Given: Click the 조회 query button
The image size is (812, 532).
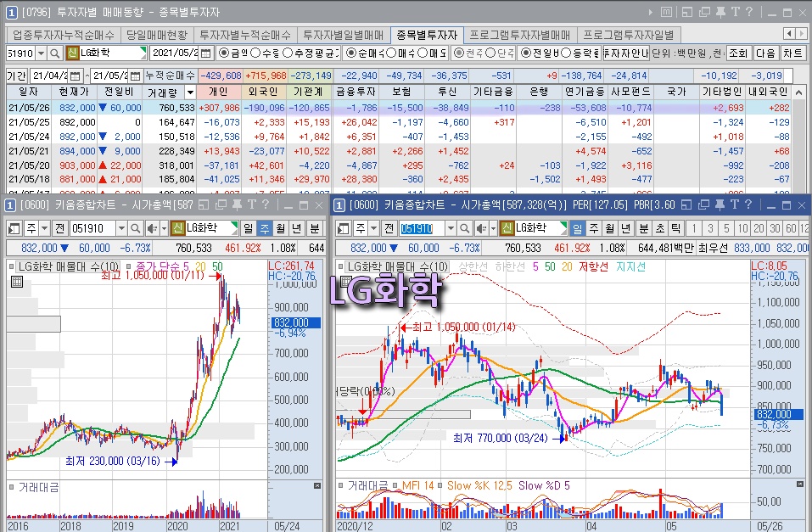Looking at the screenshot, I should (738, 53).
